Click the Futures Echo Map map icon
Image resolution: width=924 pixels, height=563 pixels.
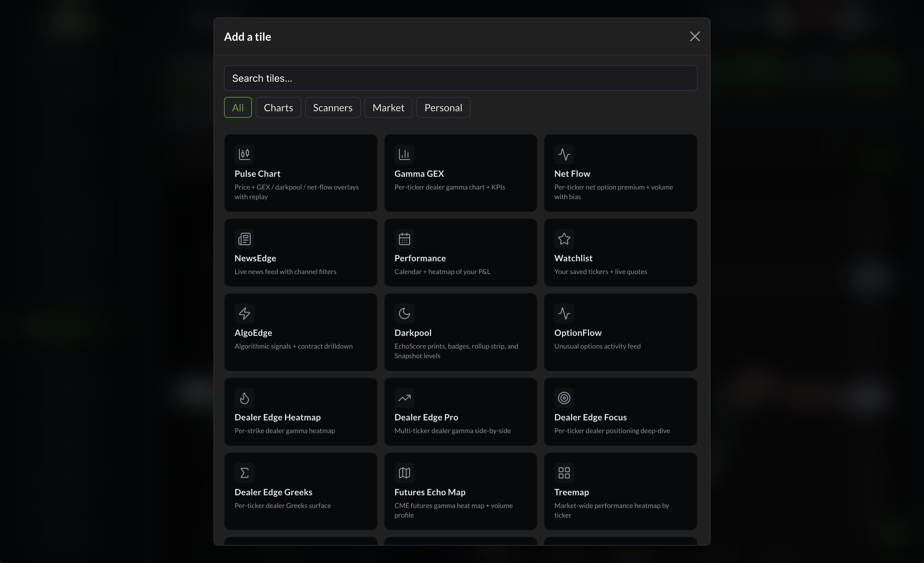tap(404, 473)
